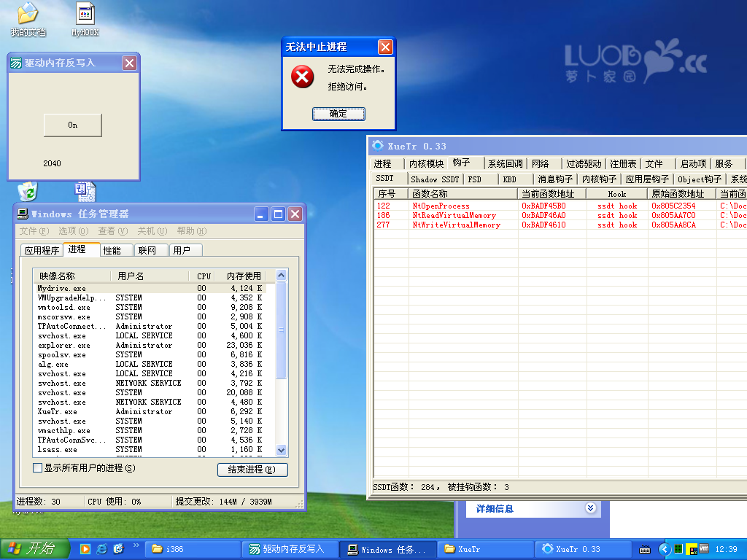The height and width of the screenshot is (560, 747).
Task: Launch the media player quick launch icon
Action: tap(85, 548)
